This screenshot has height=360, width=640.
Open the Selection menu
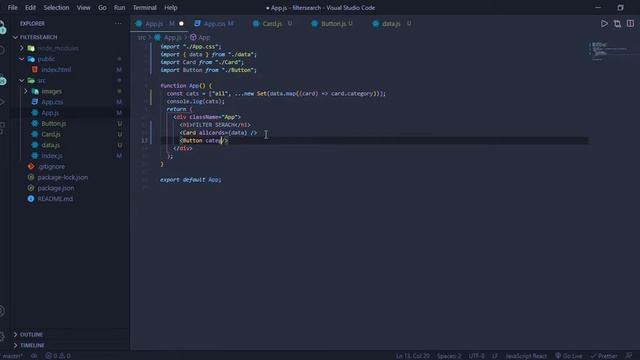(x=56, y=8)
